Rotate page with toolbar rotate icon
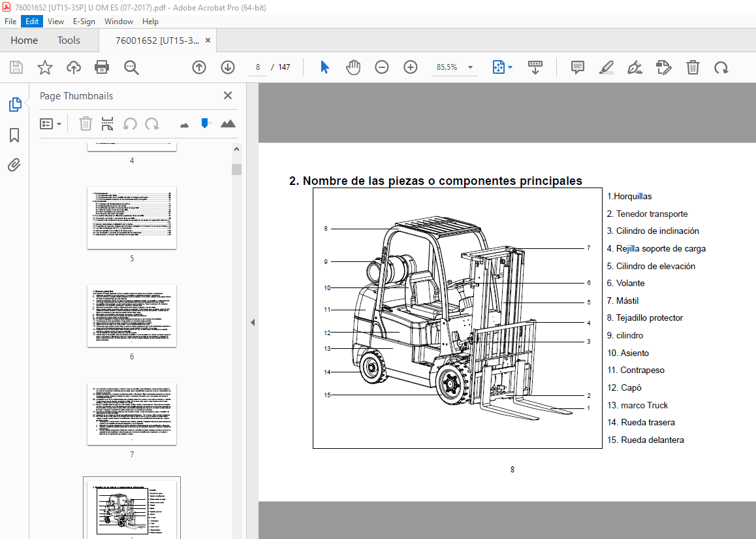 721,67
